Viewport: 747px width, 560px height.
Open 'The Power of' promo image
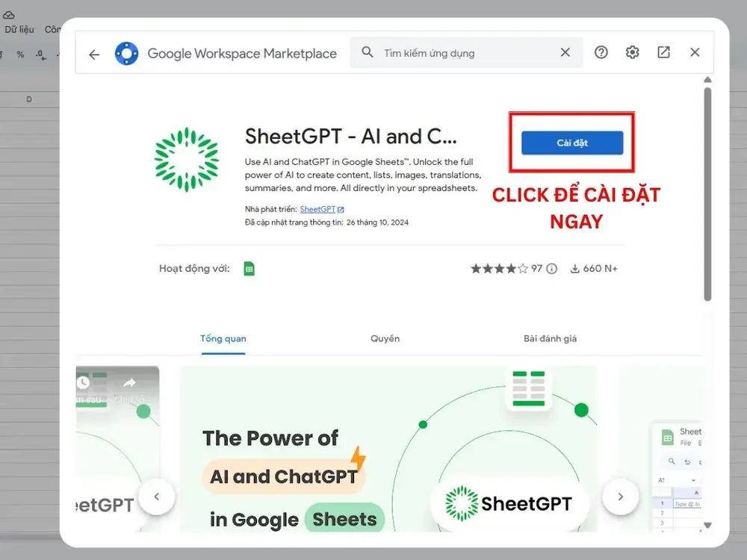click(388, 449)
